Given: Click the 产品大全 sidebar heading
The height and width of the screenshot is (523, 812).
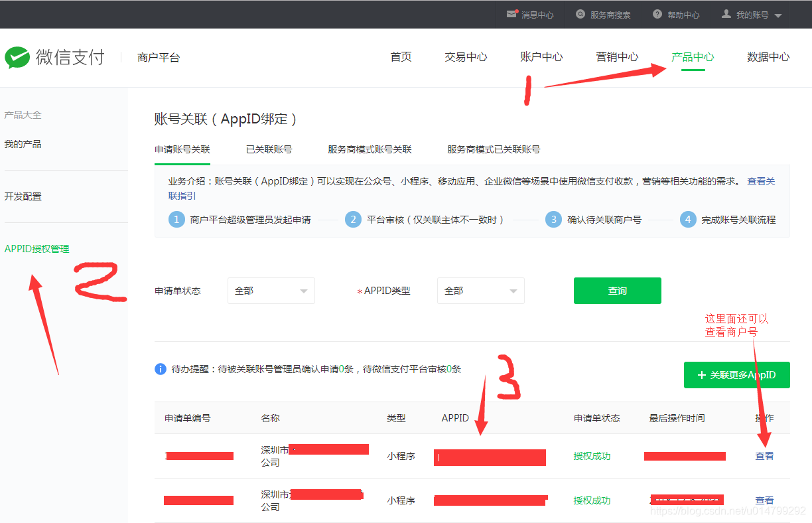Looking at the screenshot, I should [x=23, y=115].
